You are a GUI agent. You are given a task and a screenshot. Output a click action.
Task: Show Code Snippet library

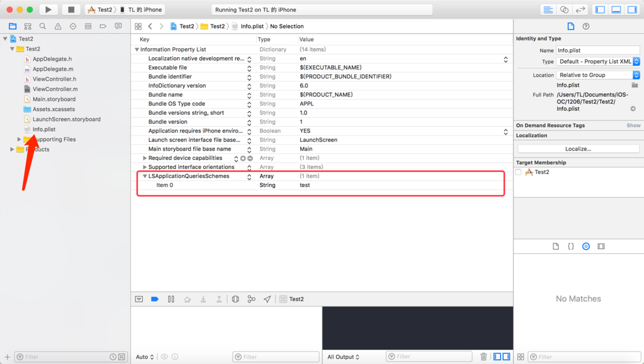click(571, 246)
